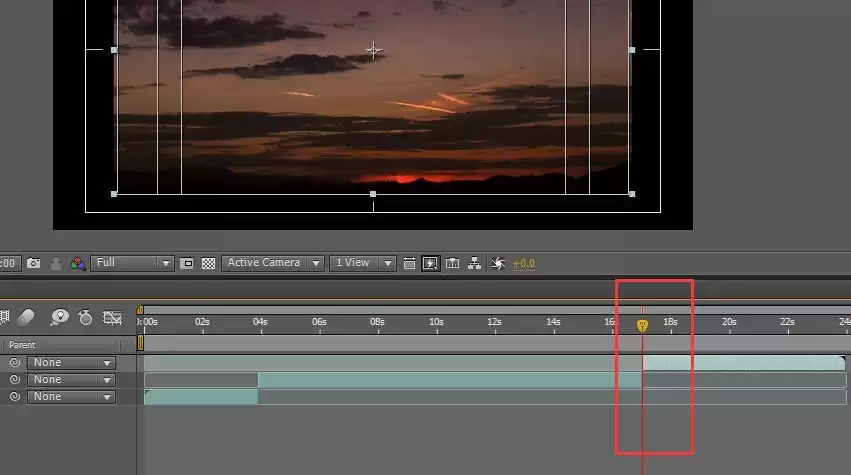Click pick whip of third layer row
This screenshot has width=851, height=475.
[15, 396]
